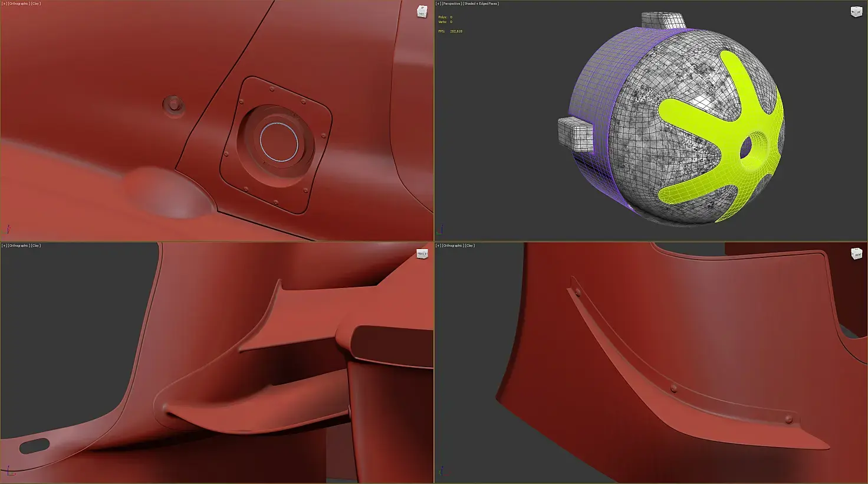Click the Polys statistic text
This screenshot has width=868, height=484.
click(x=445, y=17)
